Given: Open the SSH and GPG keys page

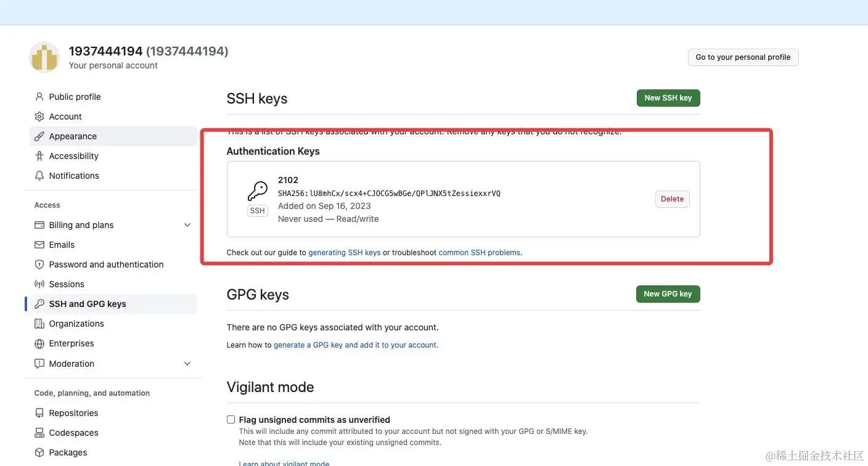Looking at the screenshot, I should tap(88, 304).
